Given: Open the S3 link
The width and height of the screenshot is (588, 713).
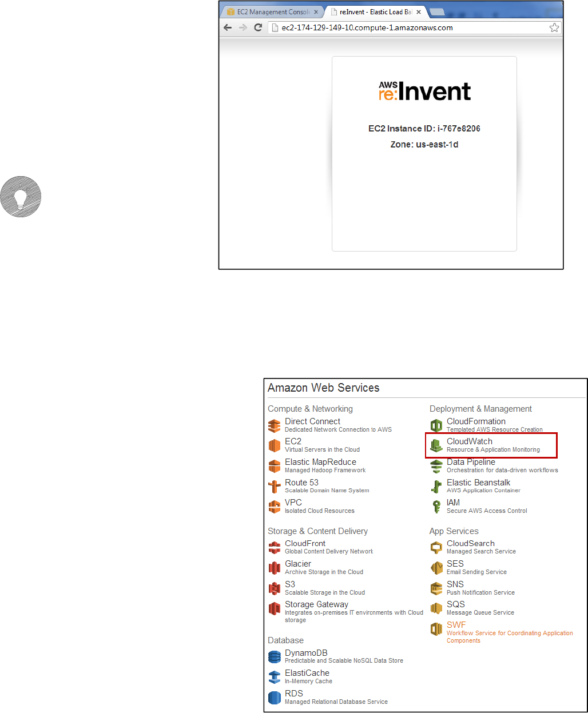Looking at the screenshot, I should [x=290, y=584].
